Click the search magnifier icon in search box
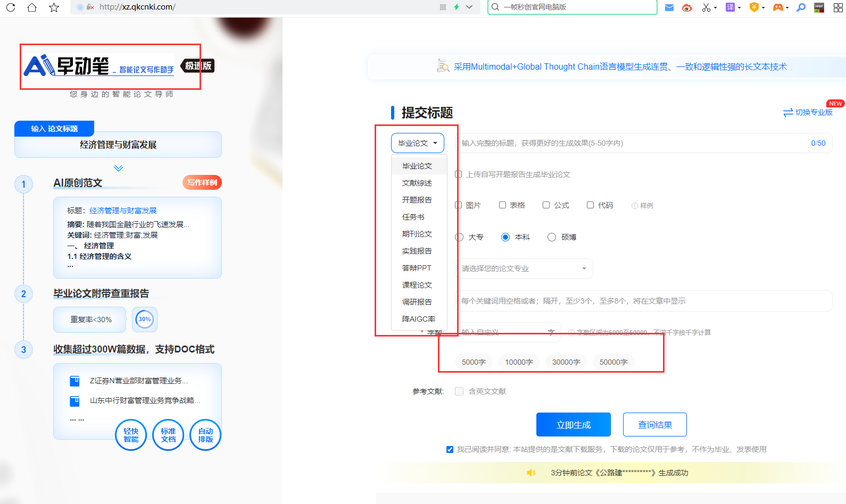Screen dimensions: 846x504 [x=495, y=7]
